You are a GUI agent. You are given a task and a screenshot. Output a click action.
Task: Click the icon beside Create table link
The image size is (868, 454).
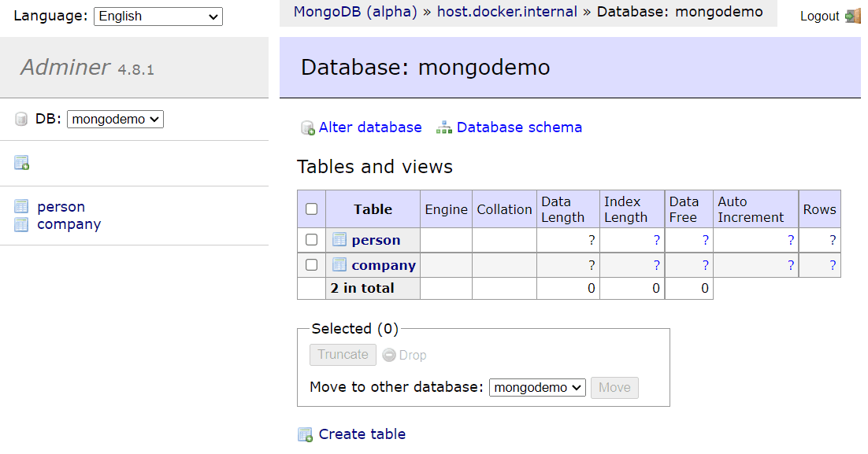305,434
